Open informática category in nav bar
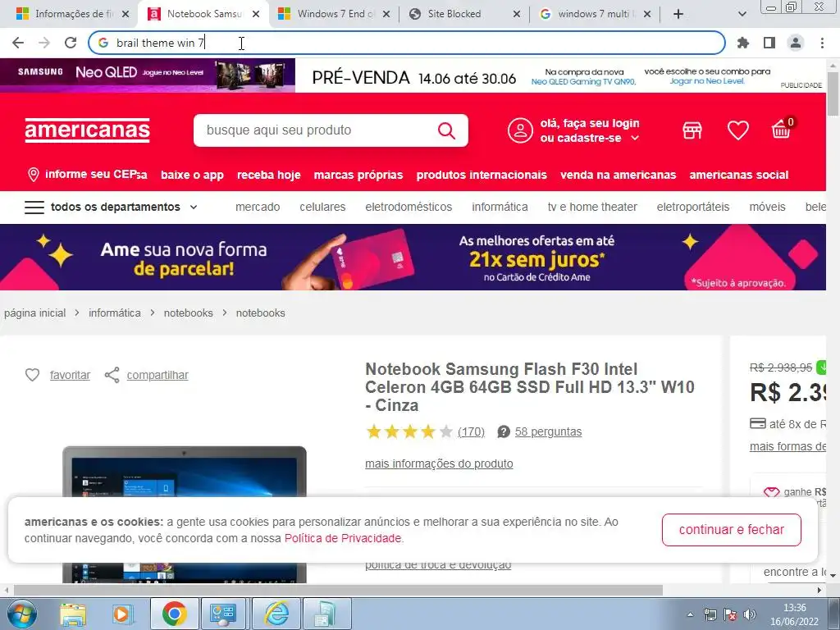The image size is (840, 630). tap(500, 207)
